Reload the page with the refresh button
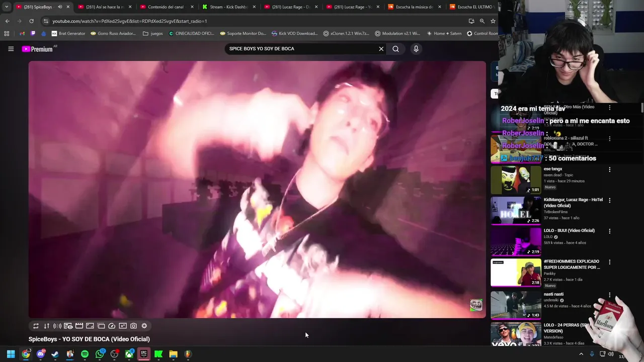This screenshot has width=644, height=362. [31, 21]
